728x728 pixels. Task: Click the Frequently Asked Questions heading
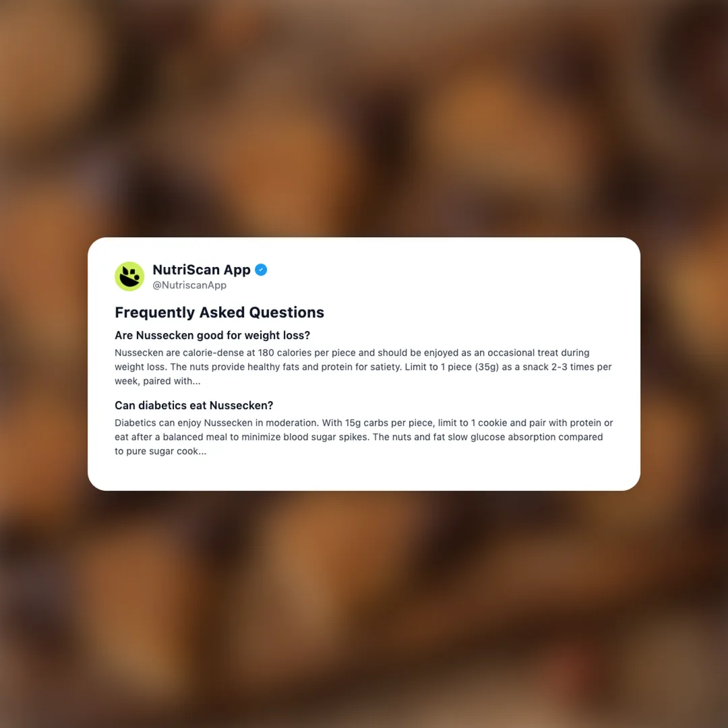pyautogui.click(x=219, y=313)
